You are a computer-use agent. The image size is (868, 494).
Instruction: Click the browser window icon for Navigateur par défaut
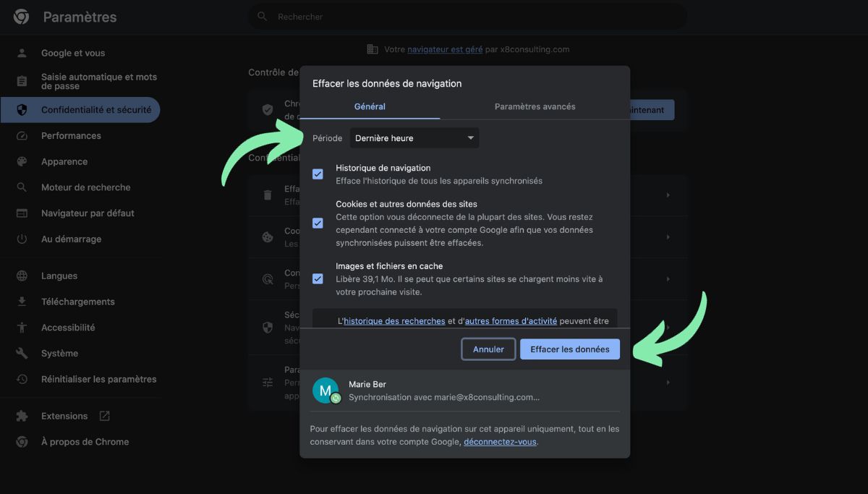(22, 213)
